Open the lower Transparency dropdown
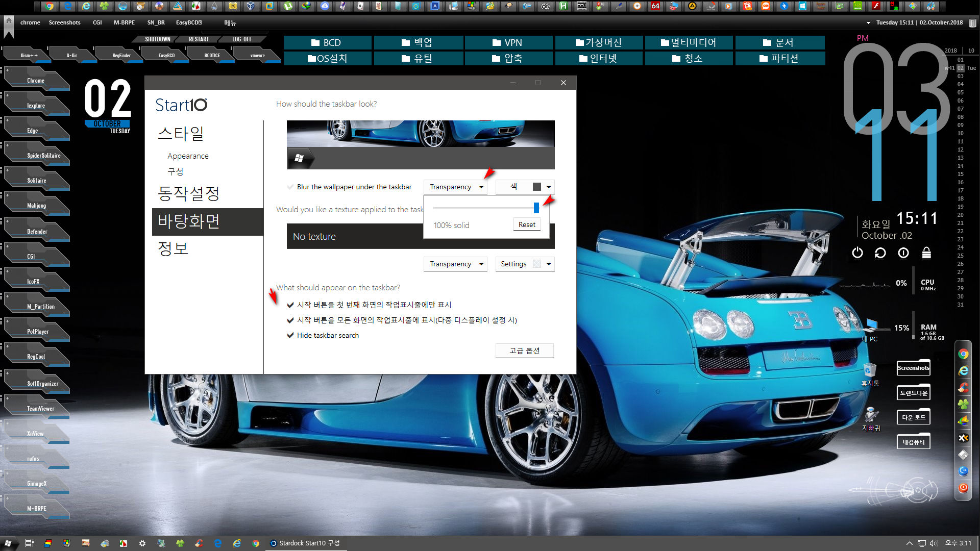The image size is (980, 551). click(x=455, y=264)
